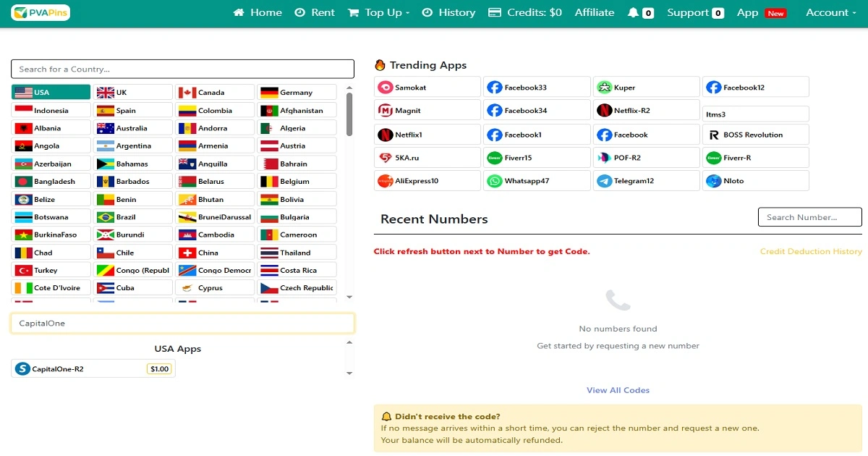This screenshot has width=868, height=456.
Task: Pick the Netflix-R2 app
Action: coord(646,110)
